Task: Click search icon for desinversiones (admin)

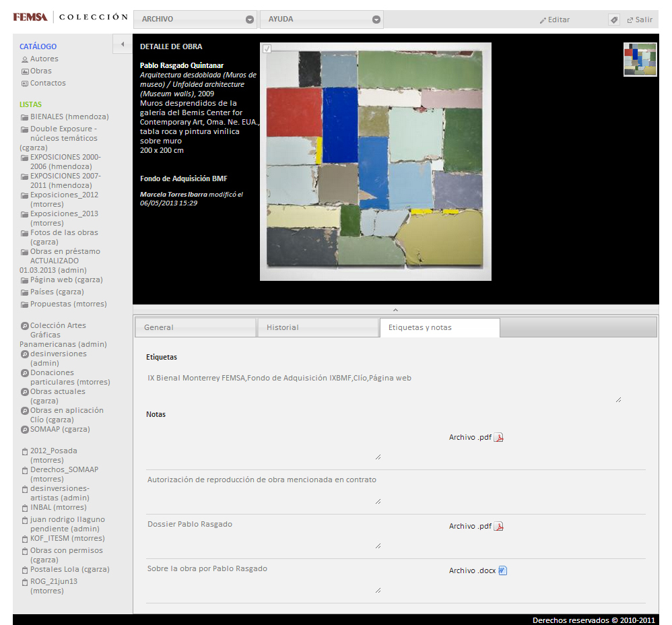Action: click(25, 354)
